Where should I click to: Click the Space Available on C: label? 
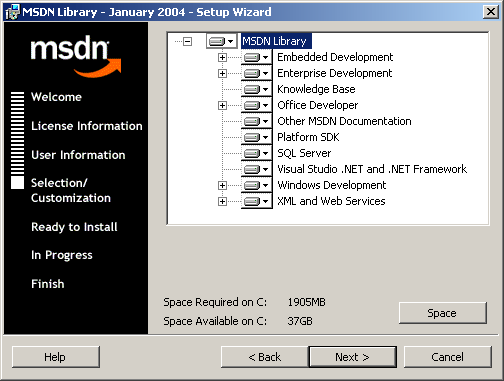[x=215, y=321]
